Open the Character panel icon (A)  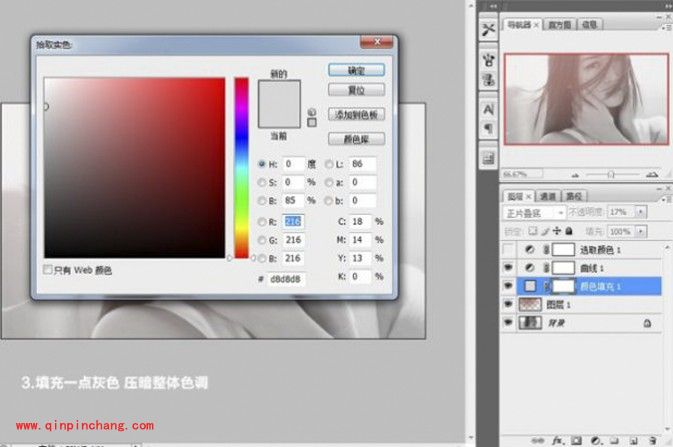coord(488,108)
